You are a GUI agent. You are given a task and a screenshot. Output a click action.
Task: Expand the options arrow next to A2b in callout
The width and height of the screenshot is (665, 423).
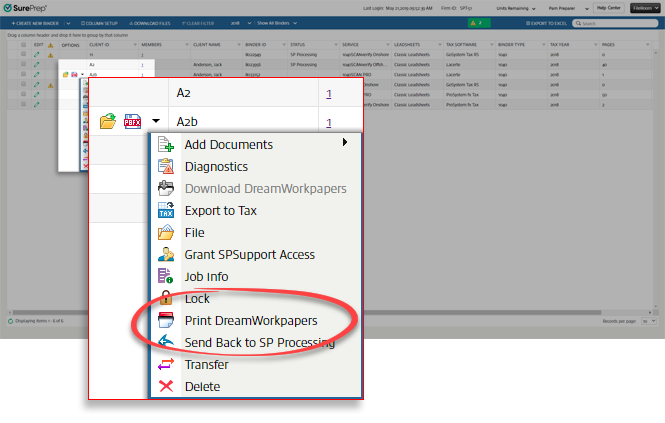[x=156, y=121]
